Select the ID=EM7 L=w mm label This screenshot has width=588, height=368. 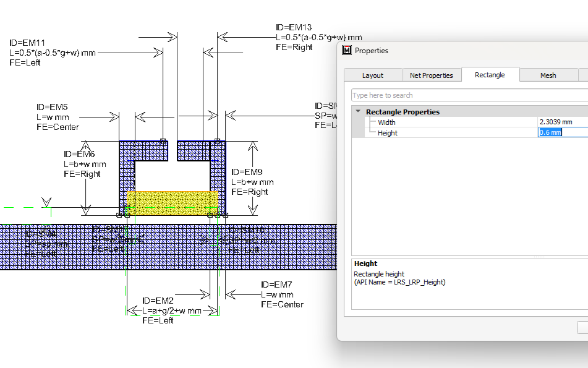tap(282, 294)
